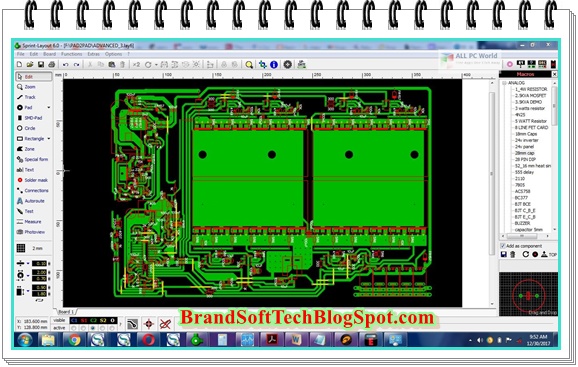Click the Measure tool
This screenshot has height=367, width=578.
(33, 221)
